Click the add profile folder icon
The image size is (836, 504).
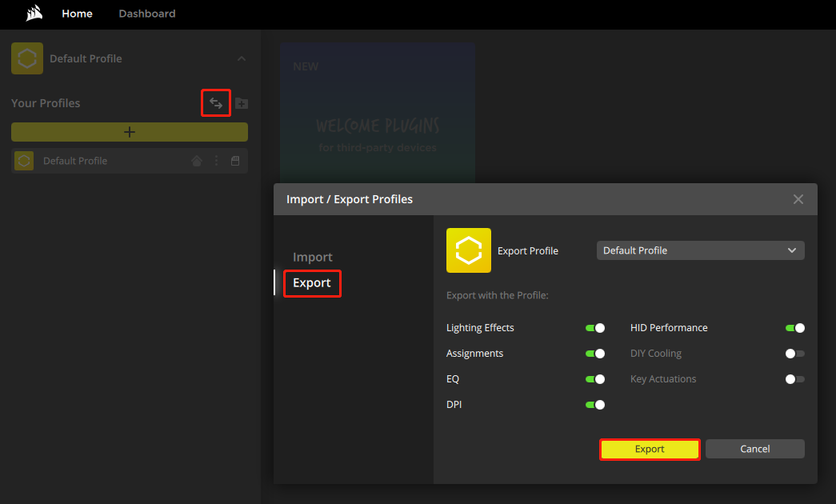(242, 103)
